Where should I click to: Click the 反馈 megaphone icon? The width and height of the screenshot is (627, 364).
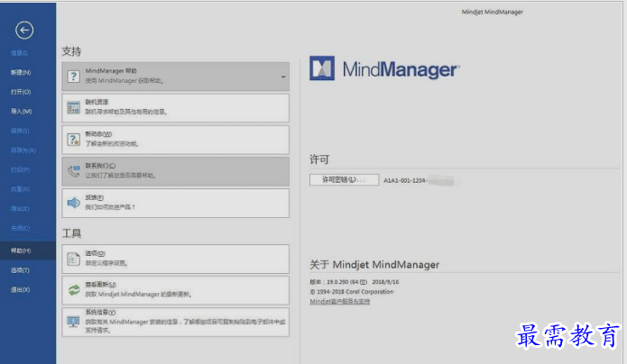pyautogui.click(x=74, y=203)
